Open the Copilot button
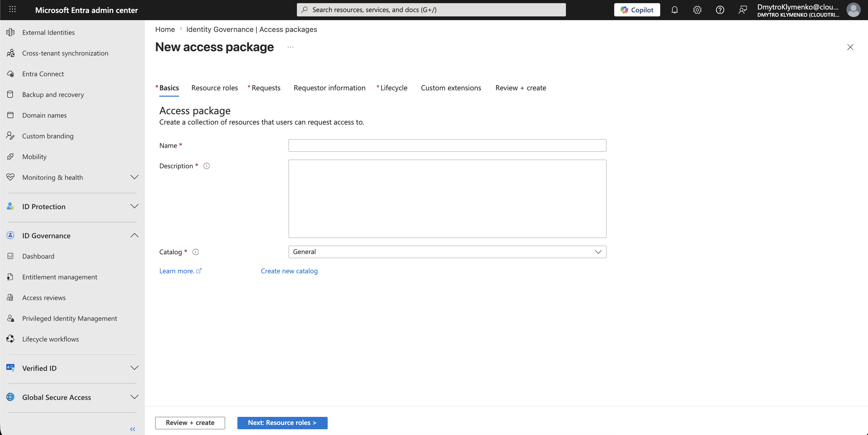Viewport: 868px width, 435px height. [637, 10]
